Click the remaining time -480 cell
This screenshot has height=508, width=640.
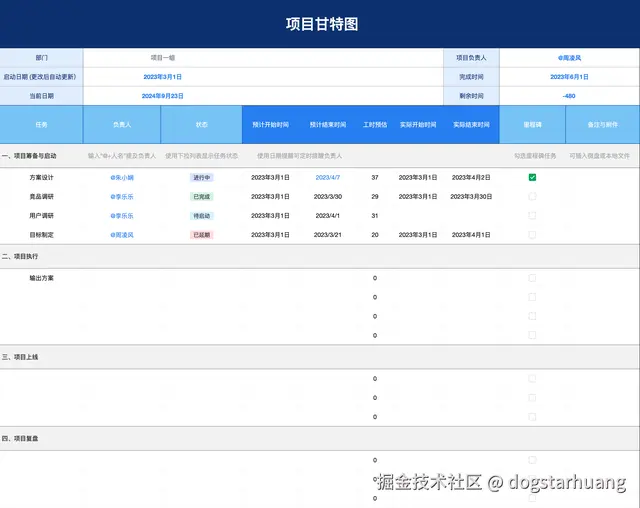[x=569, y=96]
